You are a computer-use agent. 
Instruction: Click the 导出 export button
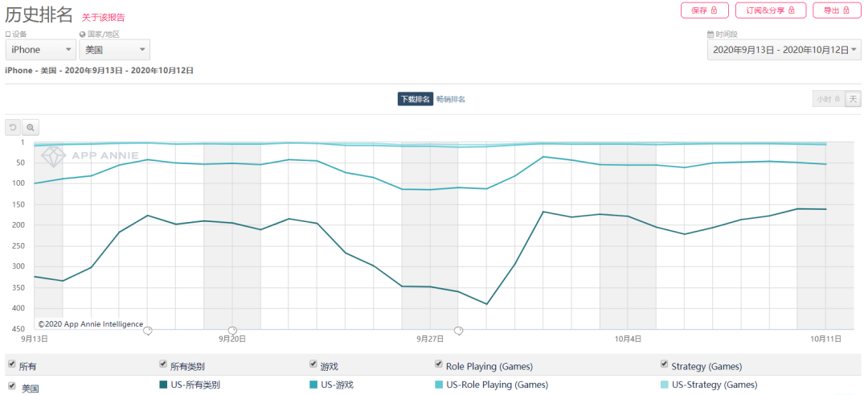(837, 10)
